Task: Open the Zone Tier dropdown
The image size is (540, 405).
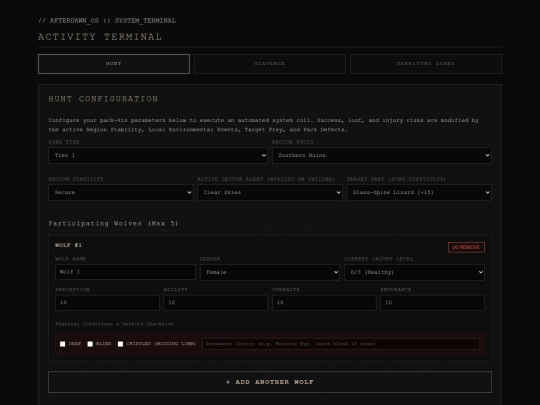Action: point(158,155)
